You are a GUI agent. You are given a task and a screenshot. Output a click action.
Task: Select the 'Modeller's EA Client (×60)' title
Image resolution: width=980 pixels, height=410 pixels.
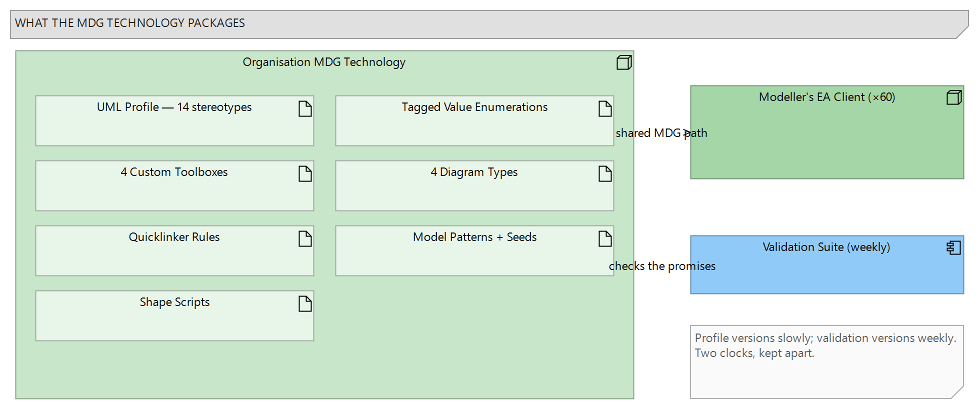point(827,97)
